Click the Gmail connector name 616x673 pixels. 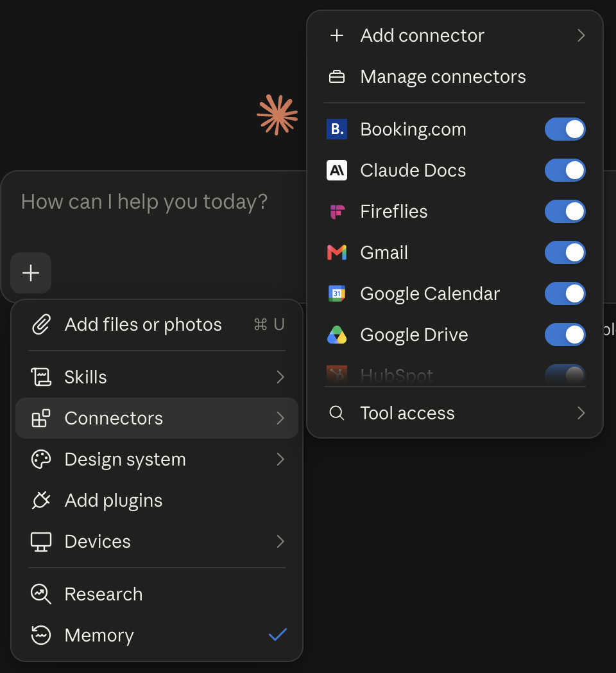pyautogui.click(x=384, y=253)
